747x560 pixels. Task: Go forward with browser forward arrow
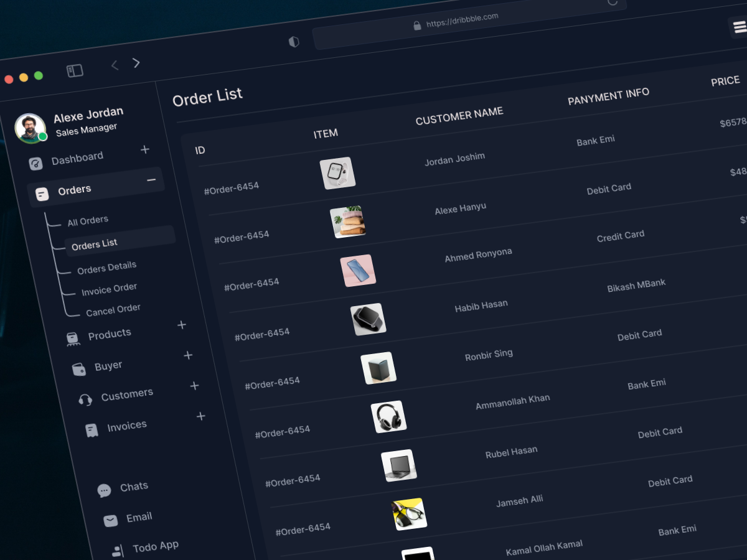[136, 63]
